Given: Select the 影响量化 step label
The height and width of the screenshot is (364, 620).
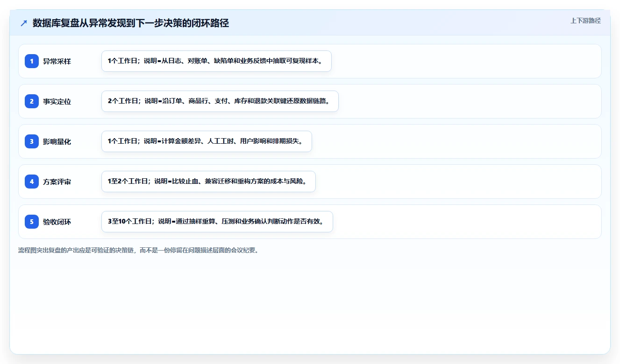Looking at the screenshot, I should point(57,141).
